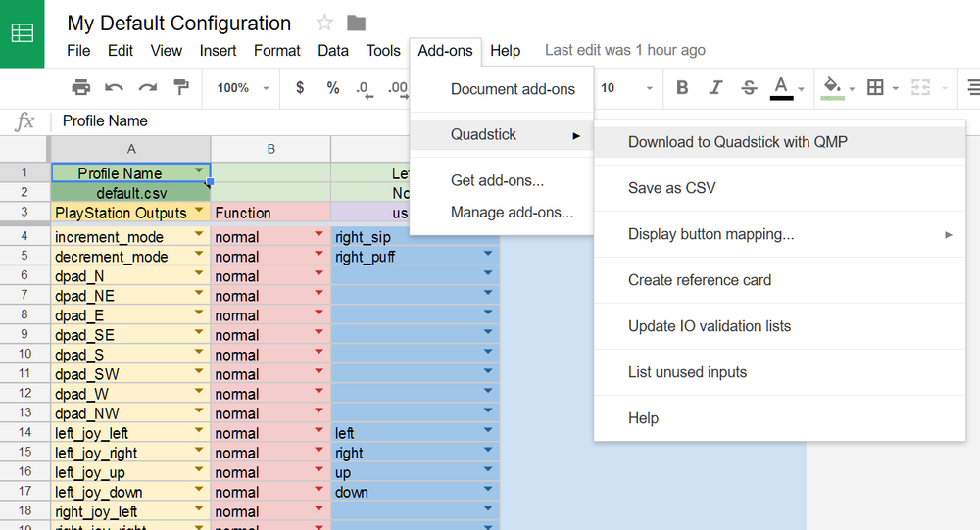The height and width of the screenshot is (530, 980).
Task: Open the text color tool
Action: pos(781,88)
